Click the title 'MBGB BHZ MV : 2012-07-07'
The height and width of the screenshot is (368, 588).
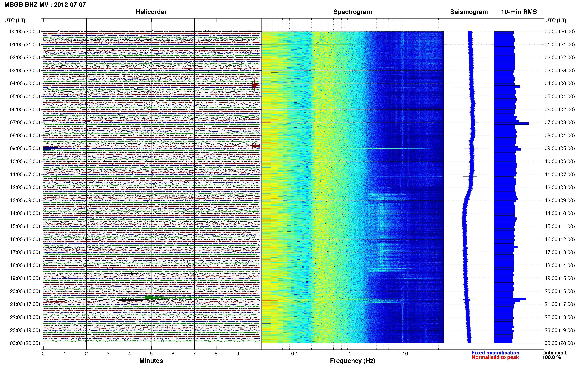[x=45, y=5]
